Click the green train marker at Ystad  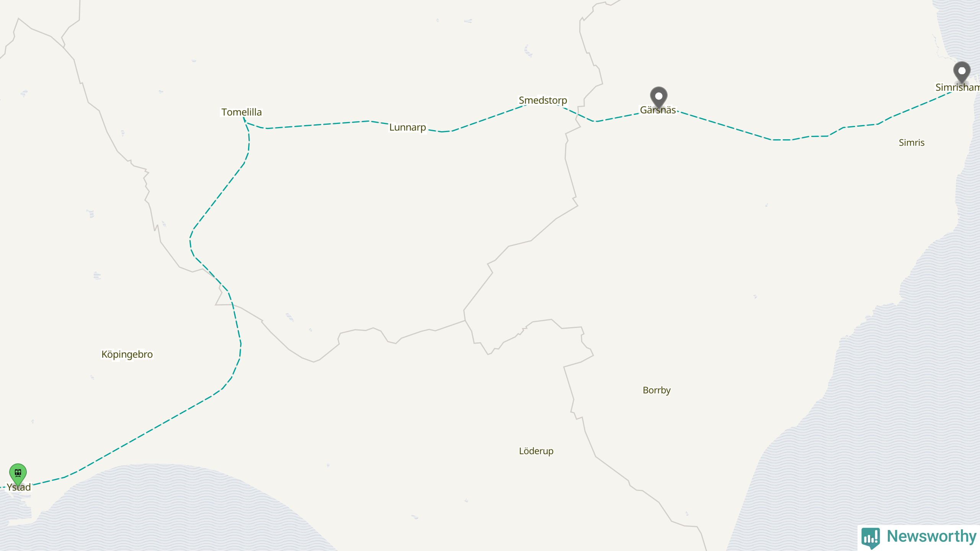tap(18, 474)
